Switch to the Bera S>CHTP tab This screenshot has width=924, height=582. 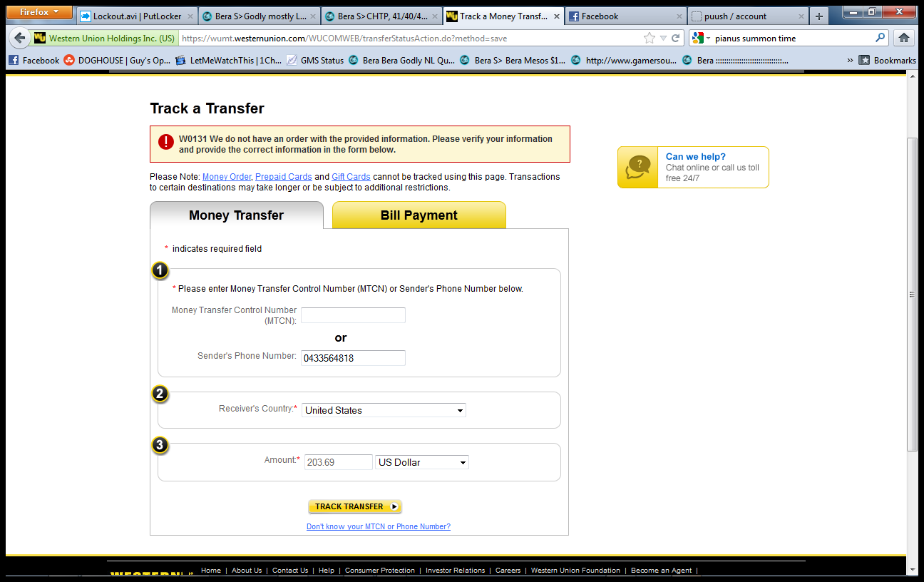point(380,16)
